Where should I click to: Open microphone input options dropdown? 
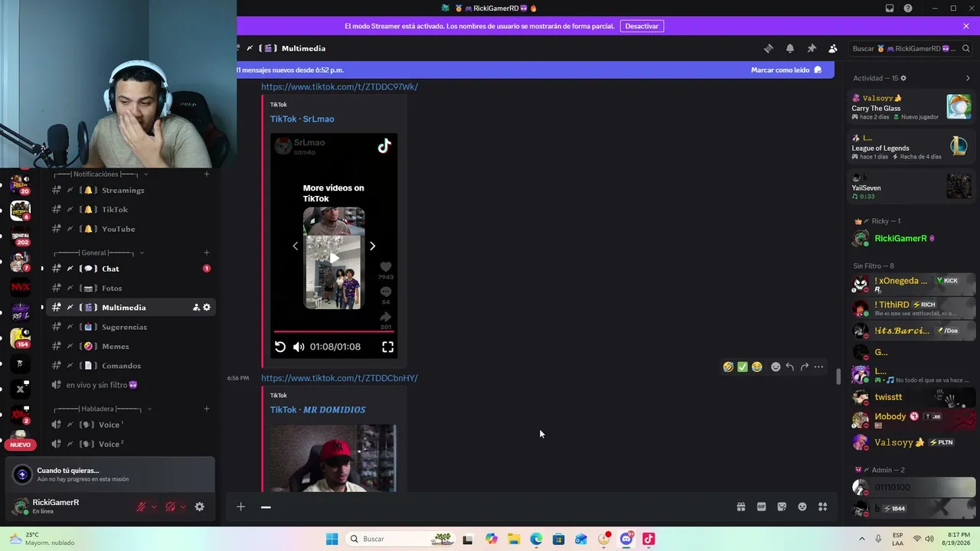click(154, 507)
